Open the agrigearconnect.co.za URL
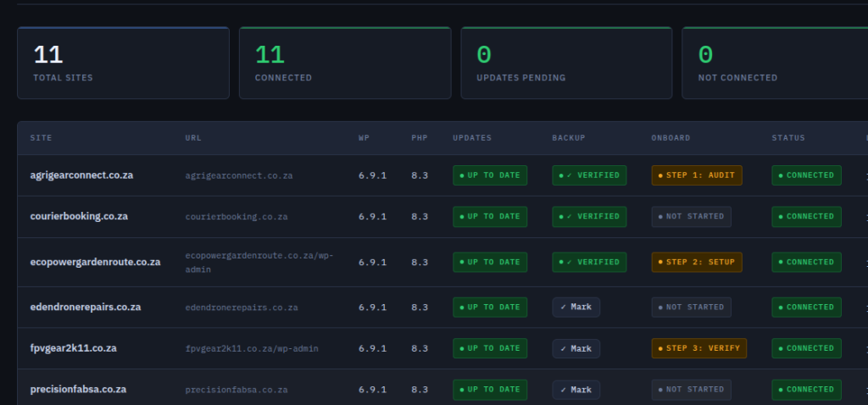Viewport: 868px width, 405px height. click(238, 176)
